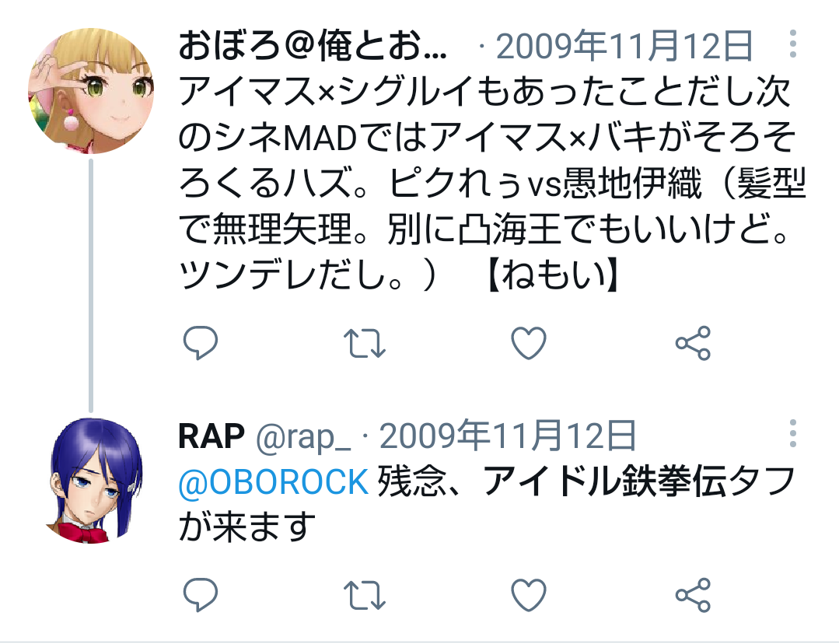839x644 pixels.
Task: Open more options menu on おぼろ's tweet
Action: [x=793, y=44]
